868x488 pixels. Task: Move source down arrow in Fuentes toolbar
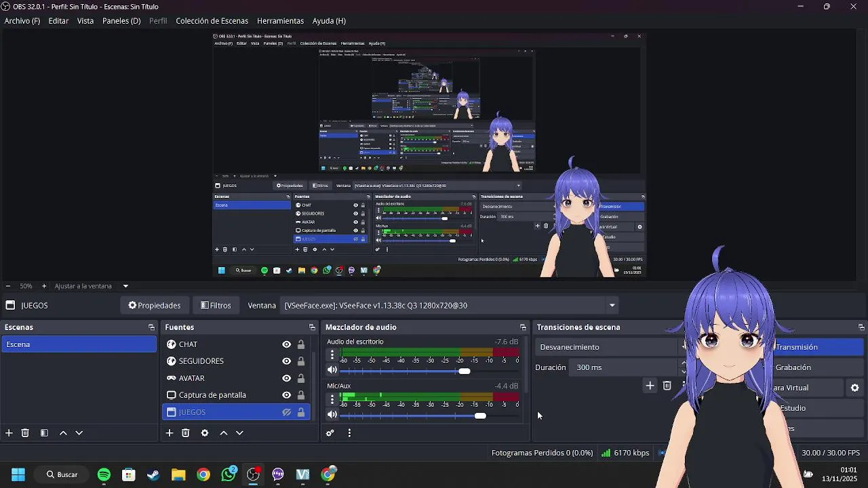[239, 432]
